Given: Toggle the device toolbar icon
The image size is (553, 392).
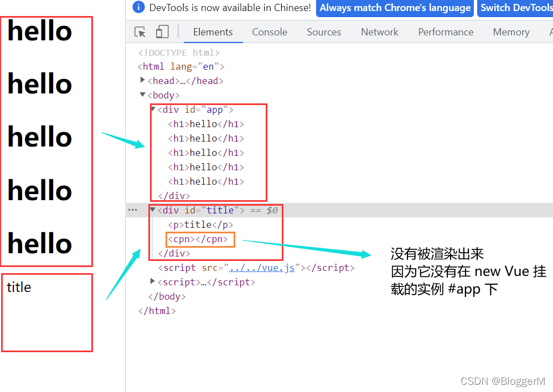Looking at the screenshot, I should (x=162, y=32).
